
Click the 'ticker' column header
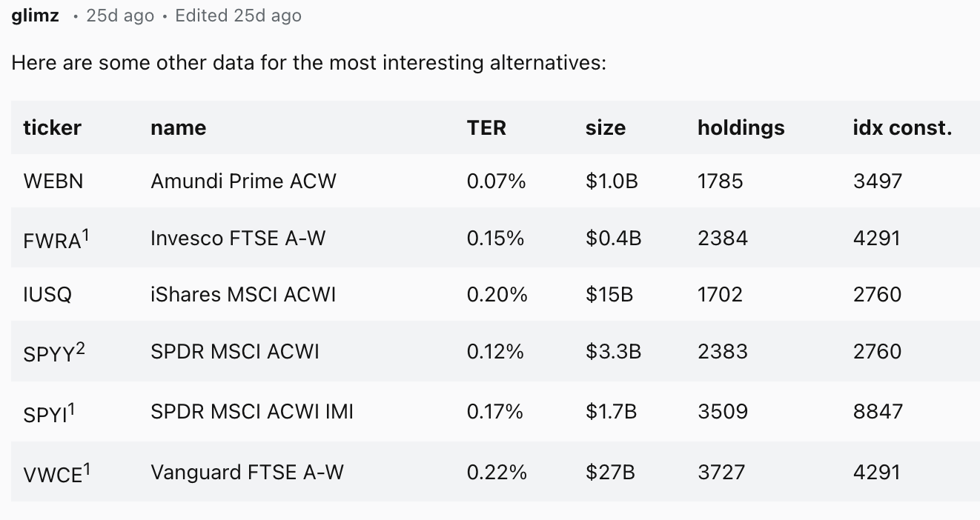(x=52, y=127)
